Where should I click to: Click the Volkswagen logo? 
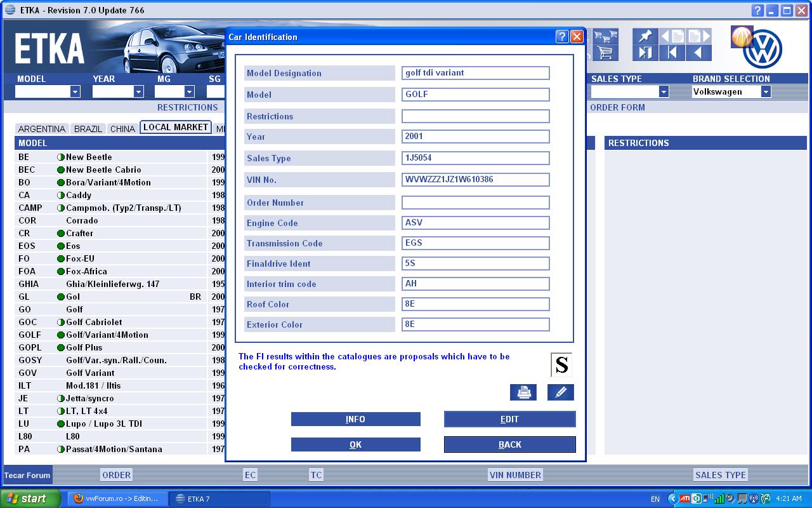coord(763,50)
